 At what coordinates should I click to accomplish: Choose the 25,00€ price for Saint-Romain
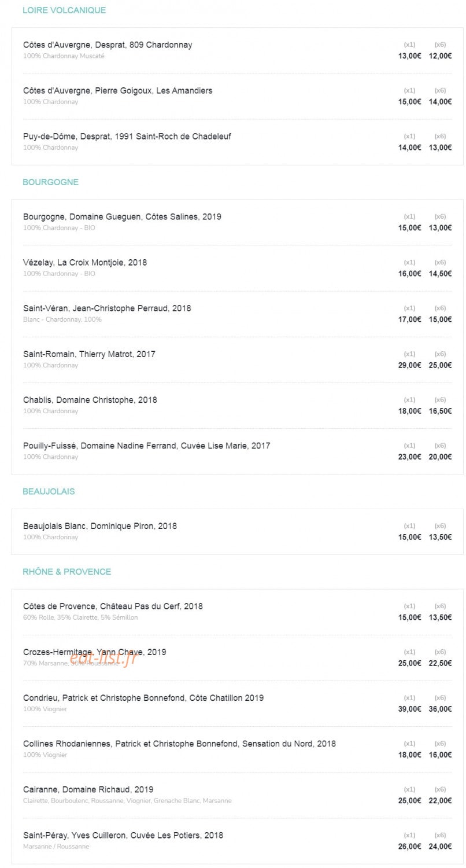tap(440, 365)
